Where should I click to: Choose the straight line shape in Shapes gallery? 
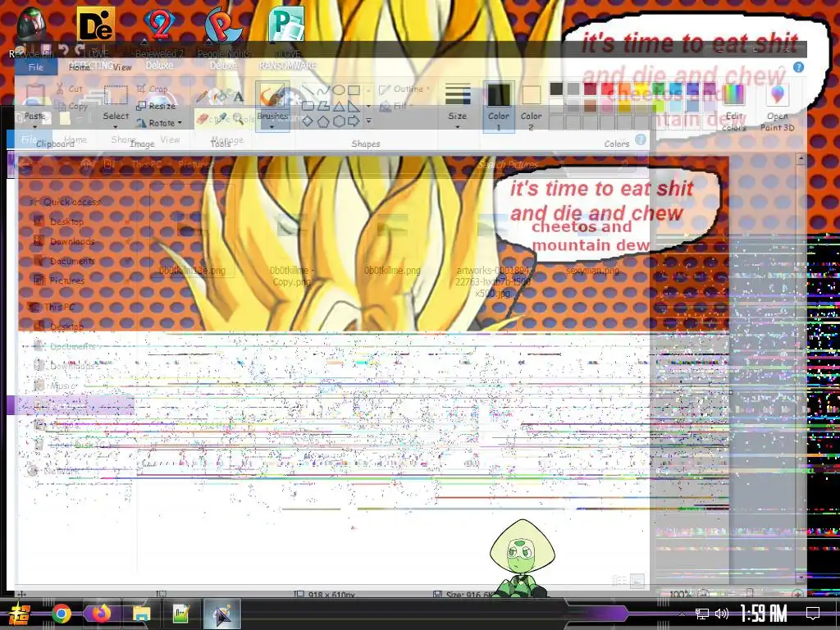(x=308, y=90)
